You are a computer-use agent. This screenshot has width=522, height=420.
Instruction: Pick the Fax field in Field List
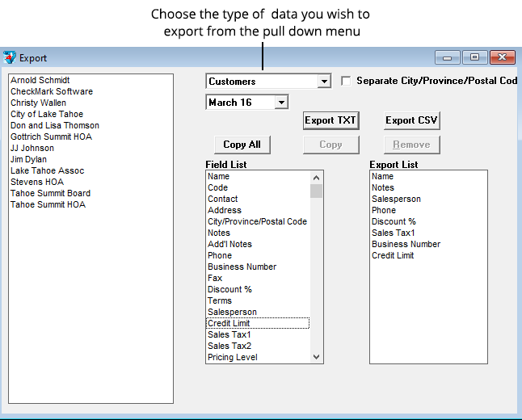point(215,278)
